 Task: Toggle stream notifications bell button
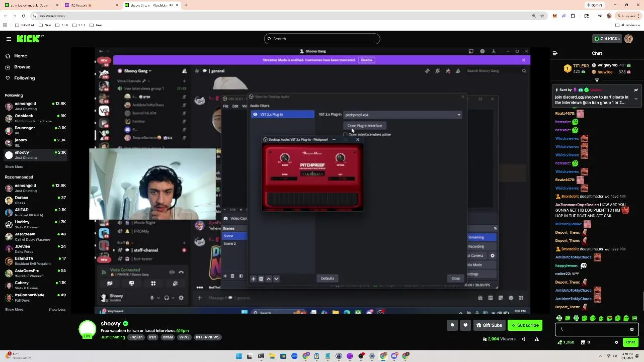(x=452, y=325)
